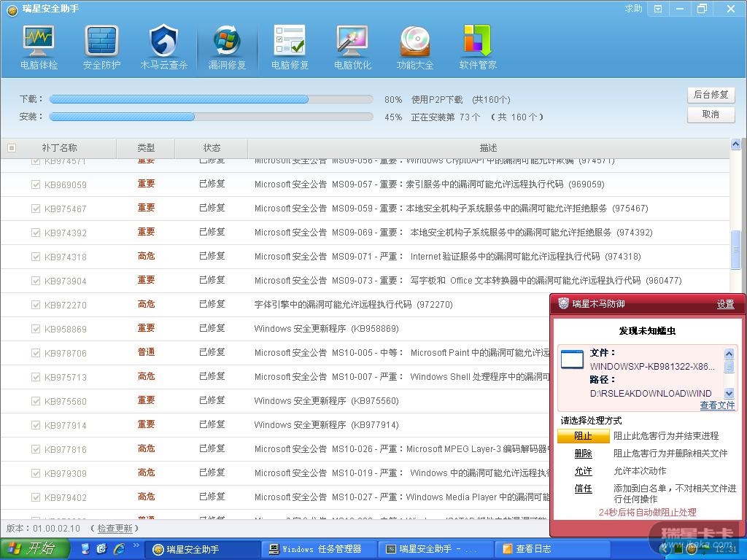
Task: Expand quick launch overflow chevron
Action: coord(136,545)
